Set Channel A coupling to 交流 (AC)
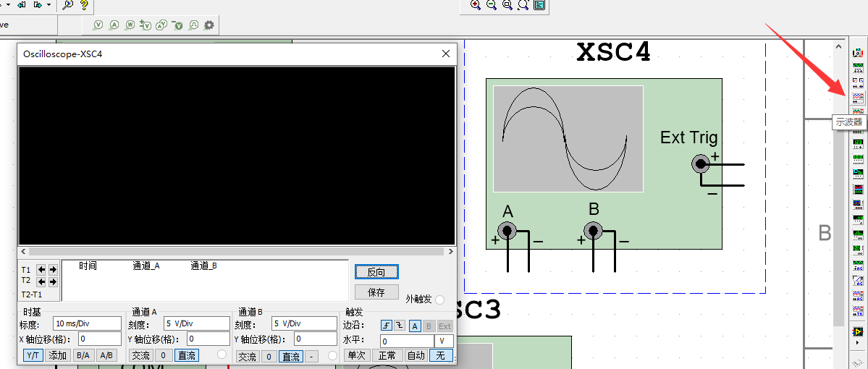The height and width of the screenshot is (369, 868). [x=140, y=356]
